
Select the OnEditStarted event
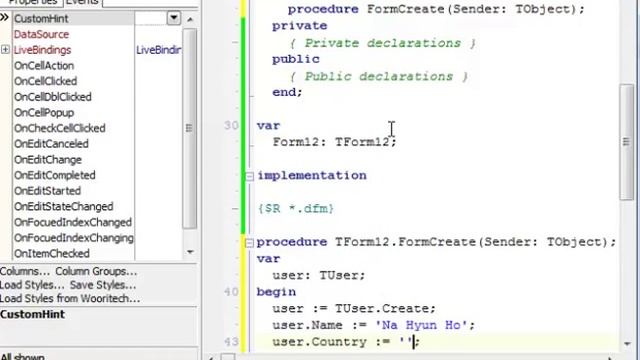[x=47, y=191]
